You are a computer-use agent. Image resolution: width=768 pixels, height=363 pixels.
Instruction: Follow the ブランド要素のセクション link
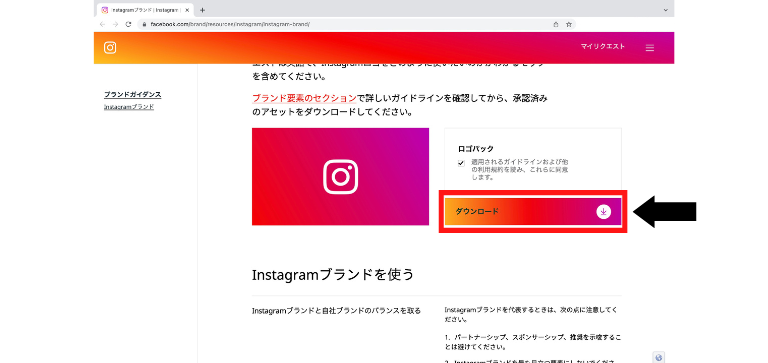pyautogui.click(x=304, y=98)
